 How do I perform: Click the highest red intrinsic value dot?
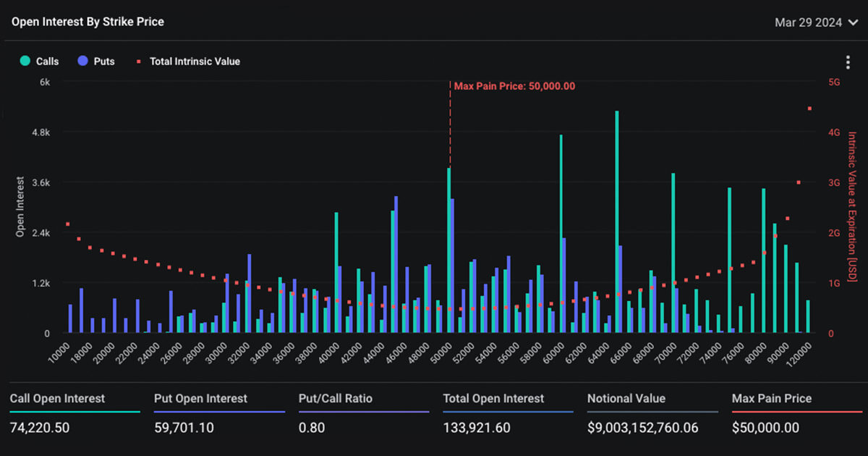click(x=809, y=109)
